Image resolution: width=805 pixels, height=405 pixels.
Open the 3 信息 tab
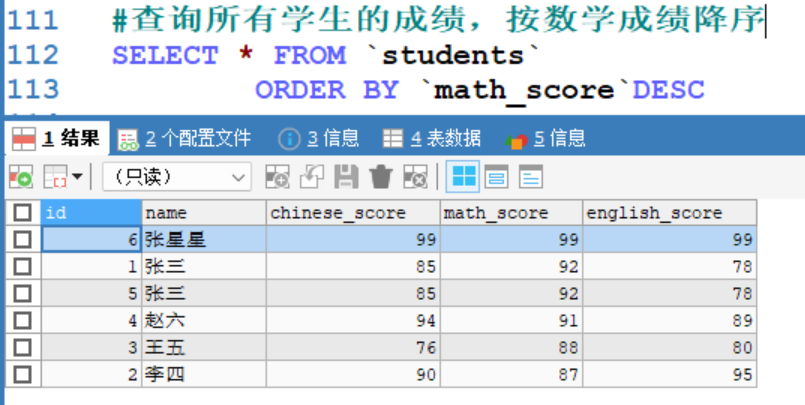coord(318,139)
